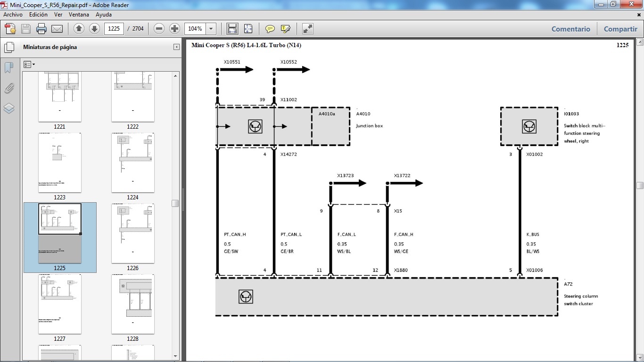Select page 1224 thumbnail
This screenshot has width=644, height=362.
(x=132, y=163)
